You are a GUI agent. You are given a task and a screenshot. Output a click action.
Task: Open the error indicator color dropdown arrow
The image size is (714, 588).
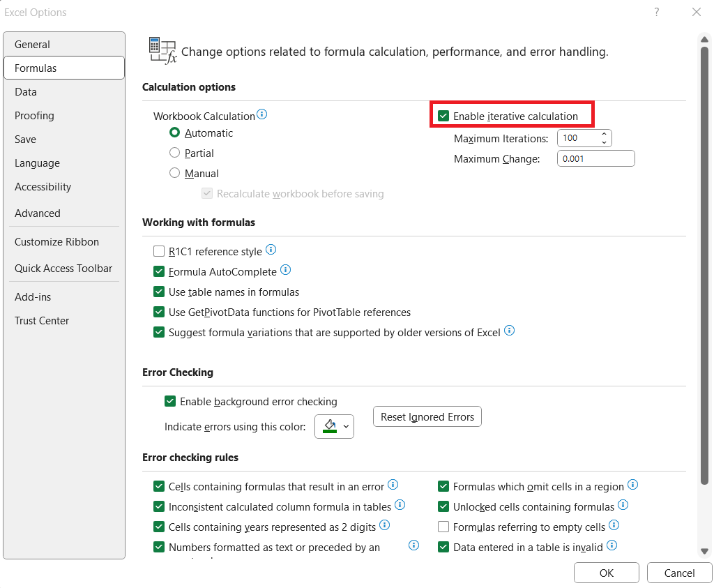coord(346,427)
